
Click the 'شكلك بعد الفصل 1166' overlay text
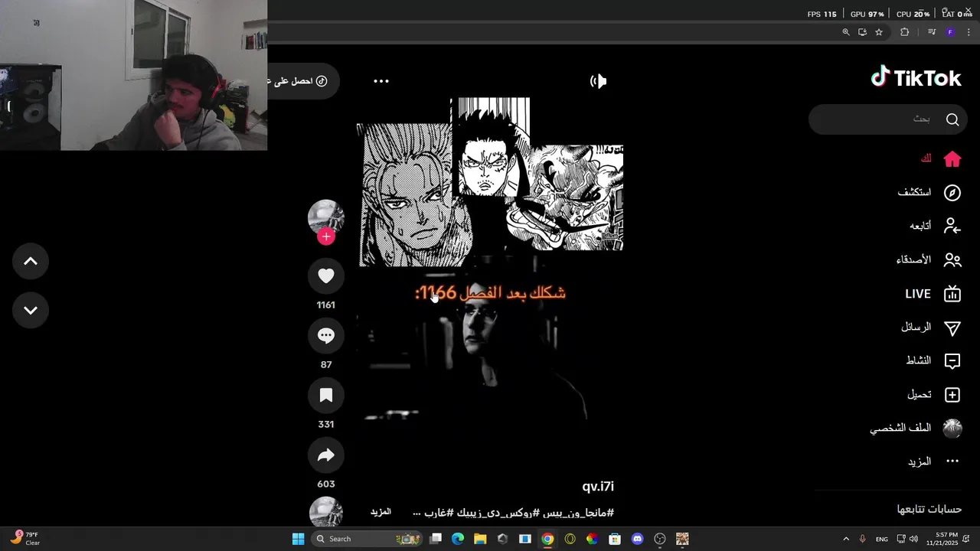coord(490,293)
